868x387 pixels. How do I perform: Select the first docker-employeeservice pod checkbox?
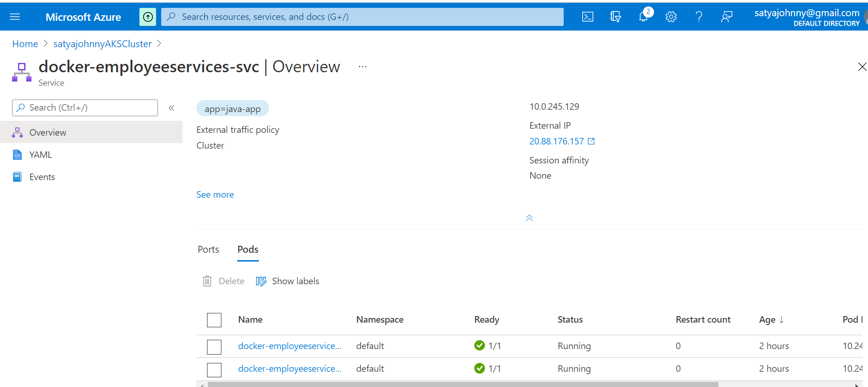point(214,347)
